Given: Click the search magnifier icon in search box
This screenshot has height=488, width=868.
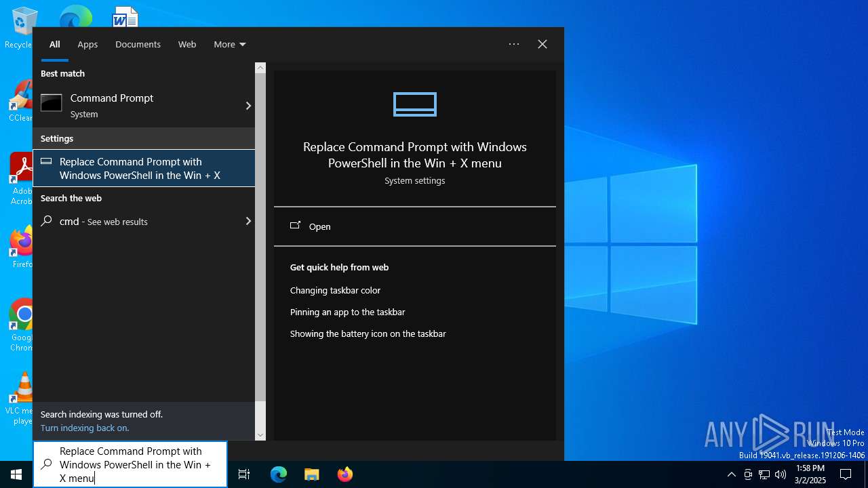Looking at the screenshot, I should coord(47,464).
